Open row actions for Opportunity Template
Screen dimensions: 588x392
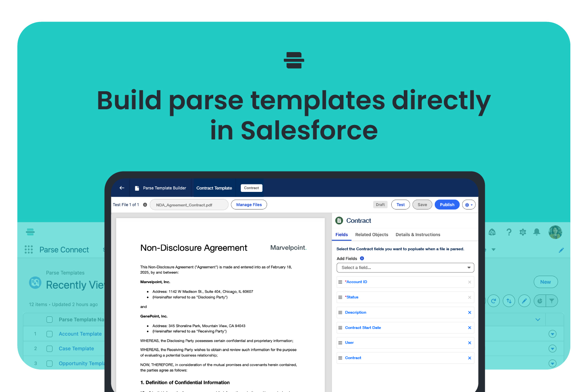point(553,363)
